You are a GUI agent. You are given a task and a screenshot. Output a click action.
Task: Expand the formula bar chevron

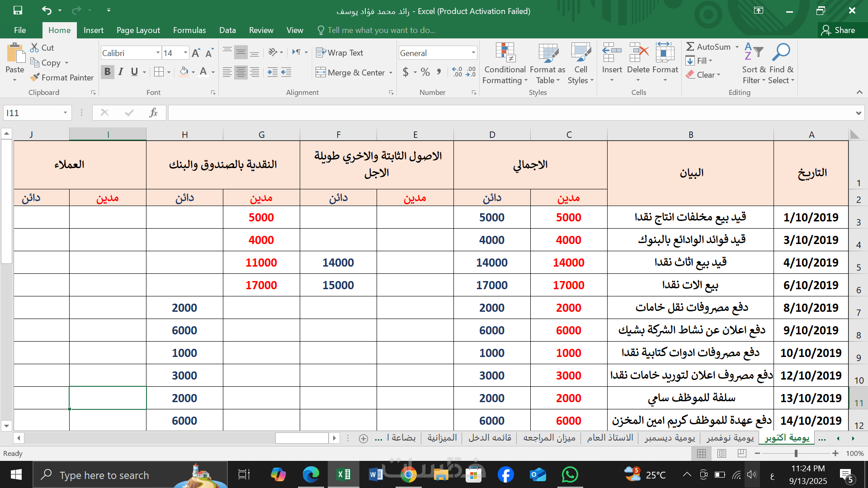(858, 113)
